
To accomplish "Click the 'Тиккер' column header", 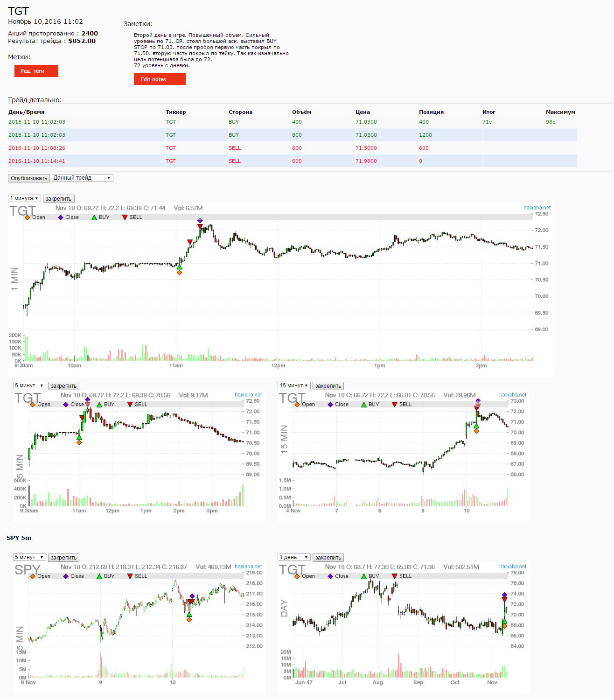I will (x=176, y=112).
